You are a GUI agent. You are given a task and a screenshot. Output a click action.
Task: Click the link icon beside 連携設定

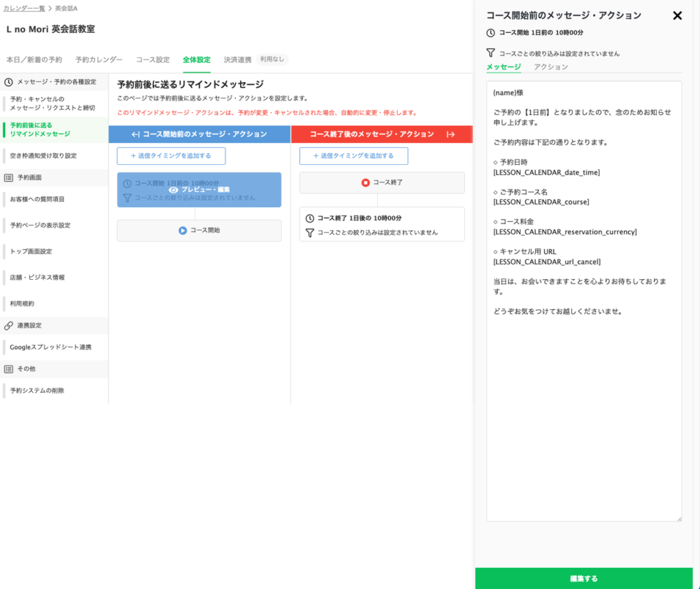(x=9, y=326)
